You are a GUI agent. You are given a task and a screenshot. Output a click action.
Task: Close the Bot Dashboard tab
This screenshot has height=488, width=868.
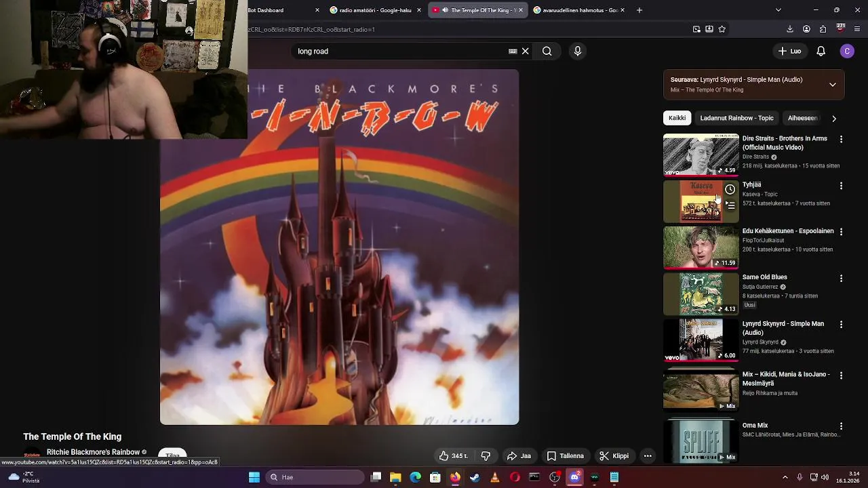coord(317,10)
